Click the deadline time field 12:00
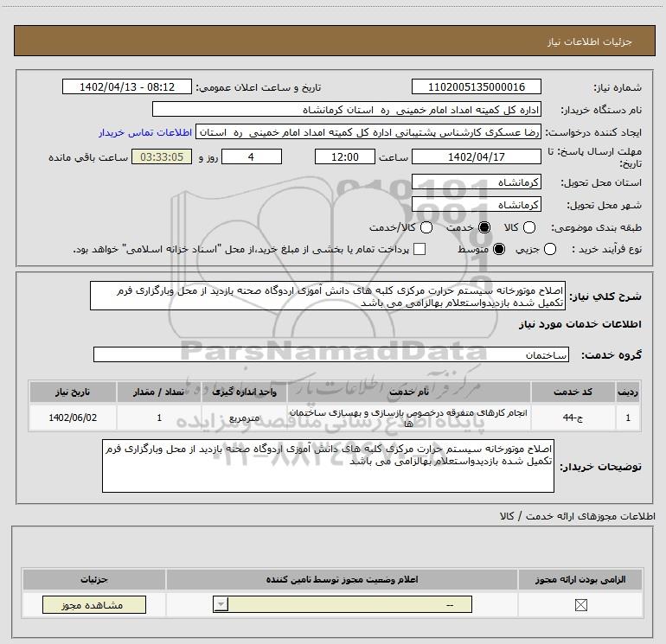 click(345, 156)
